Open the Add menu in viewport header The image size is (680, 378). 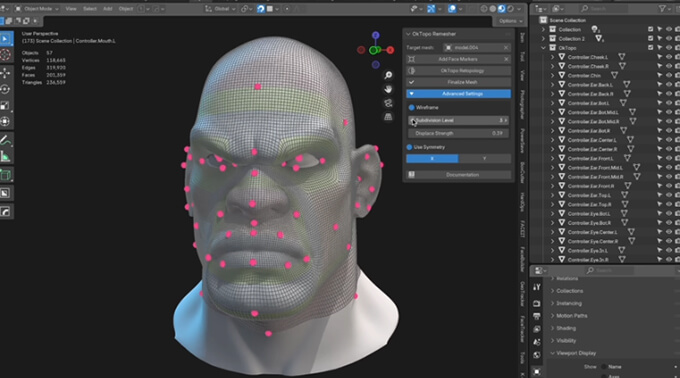pyautogui.click(x=108, y=9)
